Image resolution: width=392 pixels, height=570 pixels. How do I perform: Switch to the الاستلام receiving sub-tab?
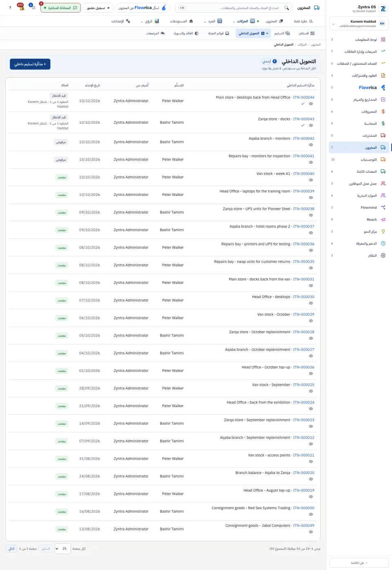[307, 33]
